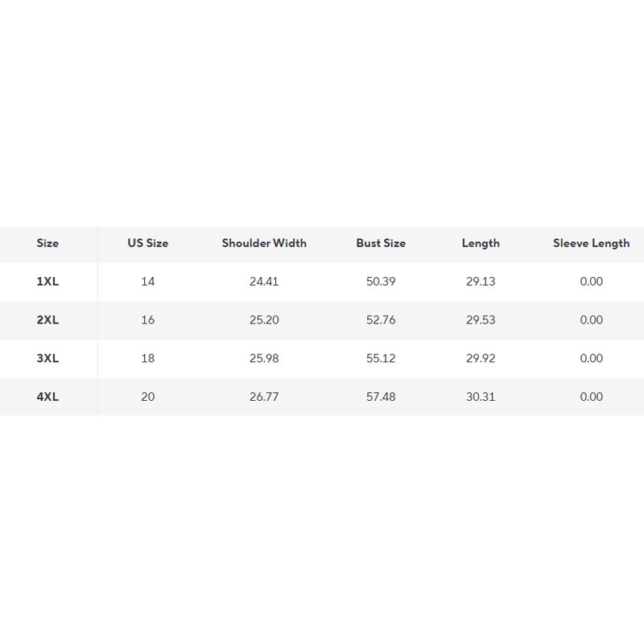Screen dimensions: 644x644
Task: Click the Sleeve Length column header
Action: click(x=591, y=243)
